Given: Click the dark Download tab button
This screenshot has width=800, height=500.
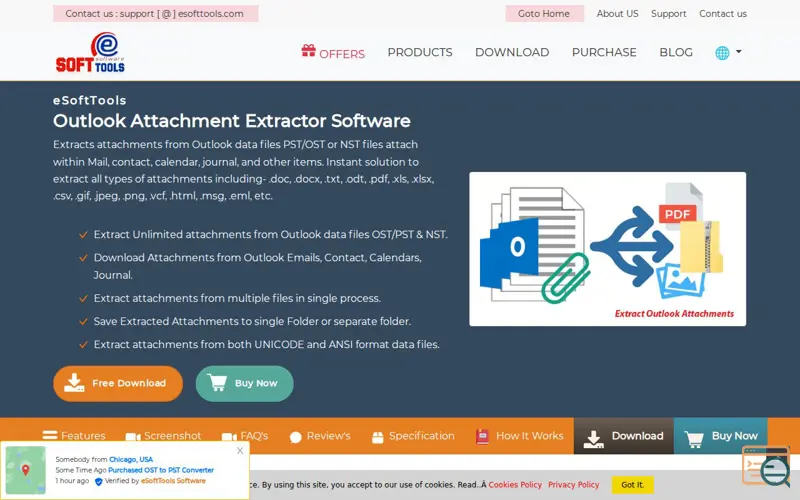Looking at the screenshot, I should coord(624,436).
